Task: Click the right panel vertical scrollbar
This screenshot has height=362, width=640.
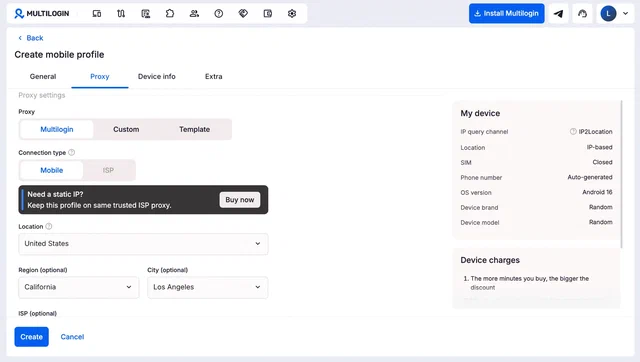Action: (x=622, y=174)
